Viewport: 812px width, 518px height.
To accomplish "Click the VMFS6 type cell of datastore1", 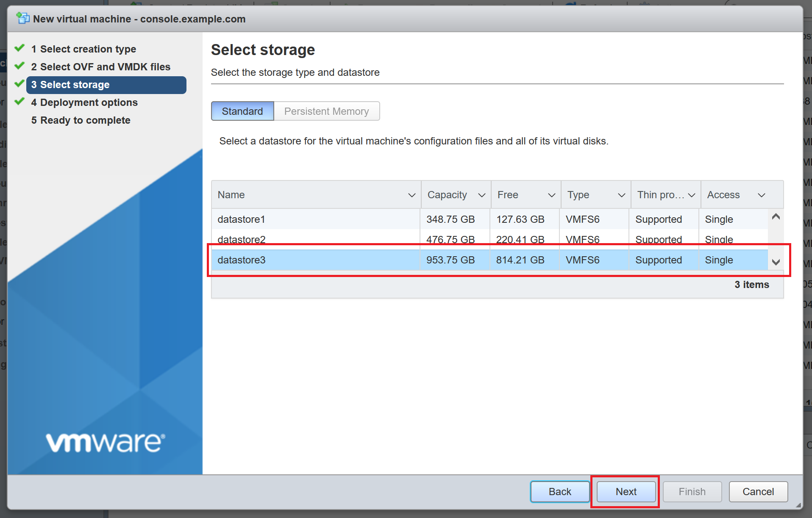I will coord(595,219).
